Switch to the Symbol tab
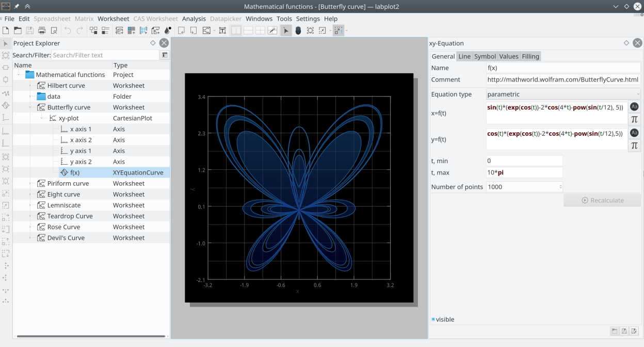The width and height of the screenshot is (644, 347). (x=485, y=56)
